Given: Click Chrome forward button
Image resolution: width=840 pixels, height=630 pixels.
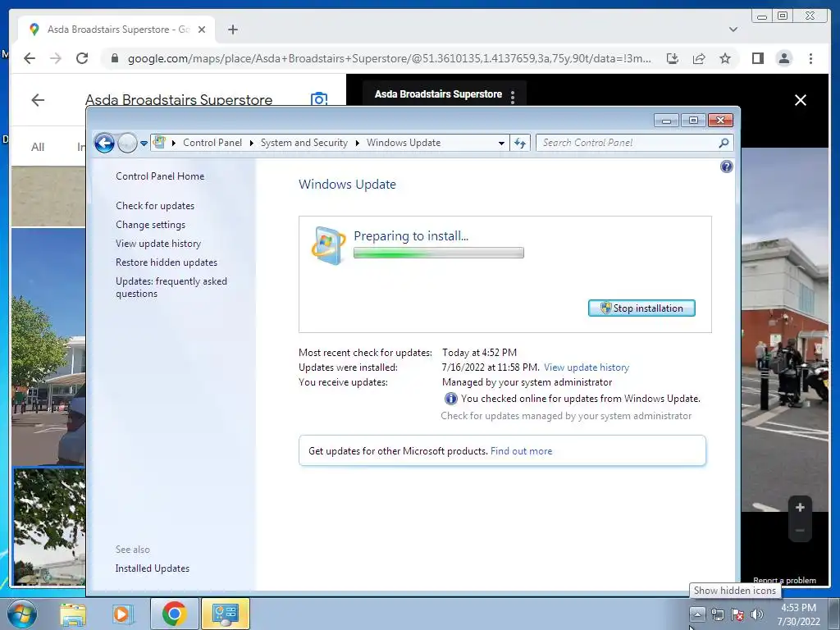Looking at the screenshot, I should tap(56, 58).
